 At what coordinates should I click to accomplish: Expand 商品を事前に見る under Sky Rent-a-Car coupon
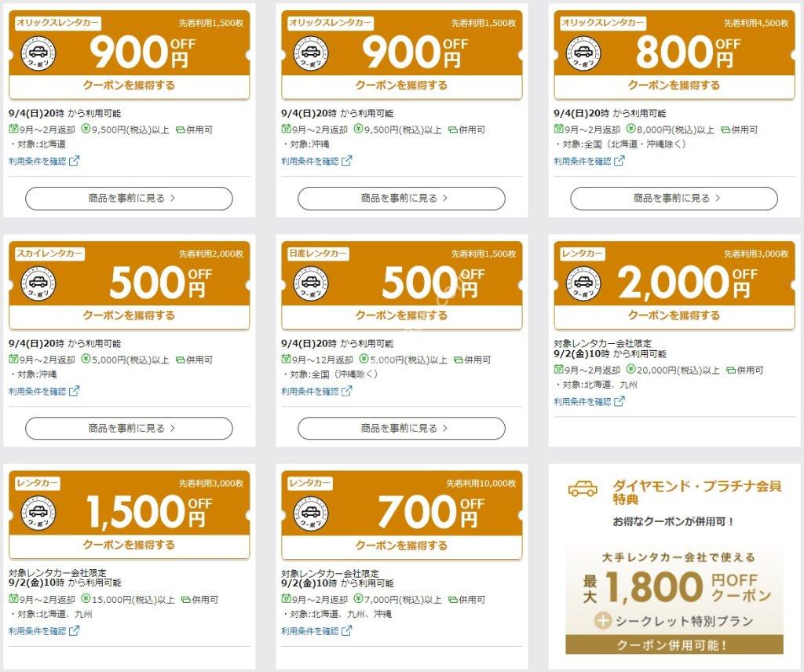[130, 429]
